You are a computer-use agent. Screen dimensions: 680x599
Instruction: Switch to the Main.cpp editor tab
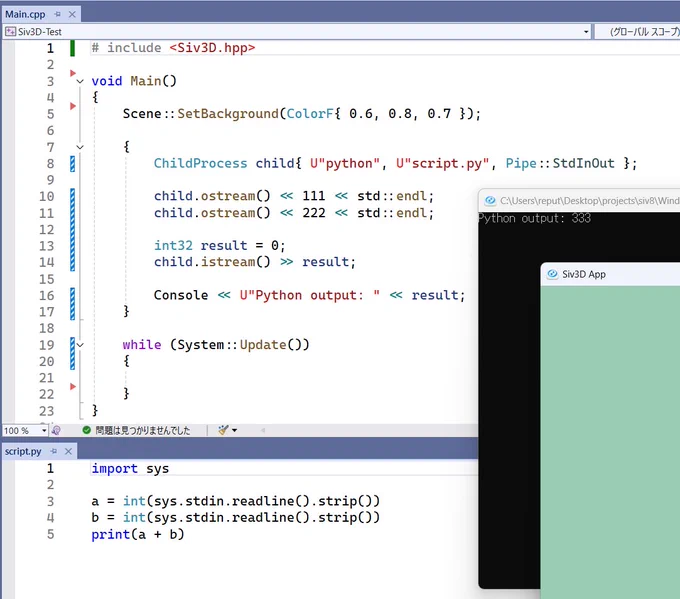pos(25,14)
